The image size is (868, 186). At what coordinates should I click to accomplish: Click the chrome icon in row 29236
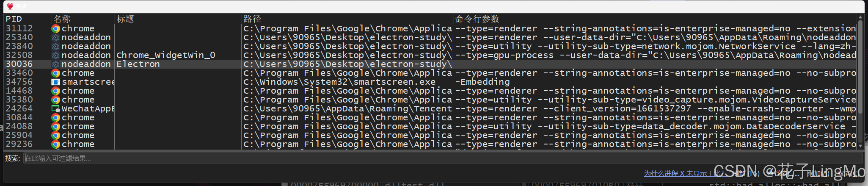coord(56,144)
